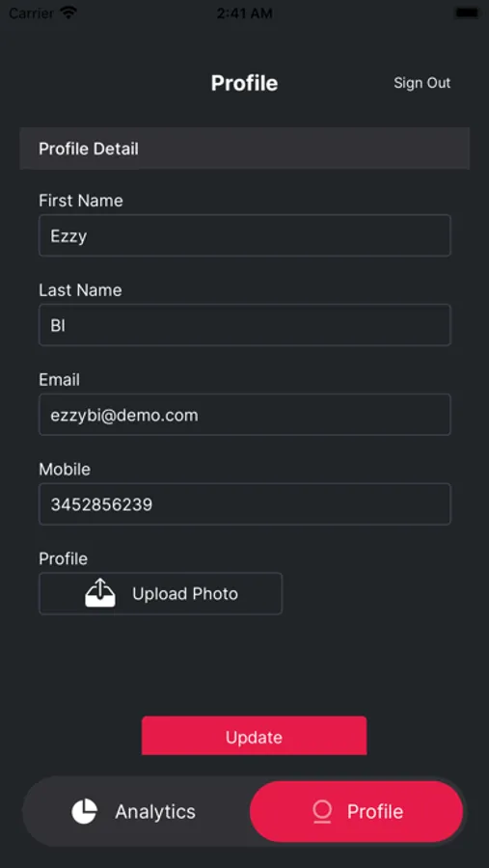Tap the 2:41 AM status bar clock
Viewport: 489px width, 868px height.
pos(244,14)
